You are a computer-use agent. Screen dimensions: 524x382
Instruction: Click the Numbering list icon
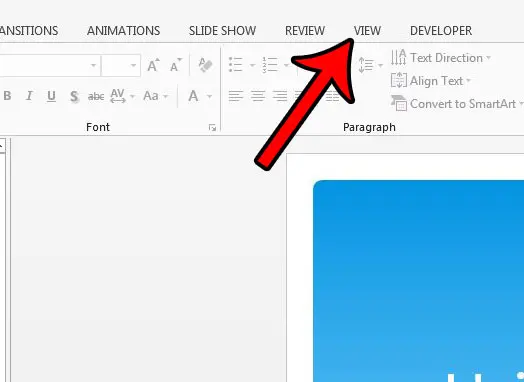click(x=270, y=64)
